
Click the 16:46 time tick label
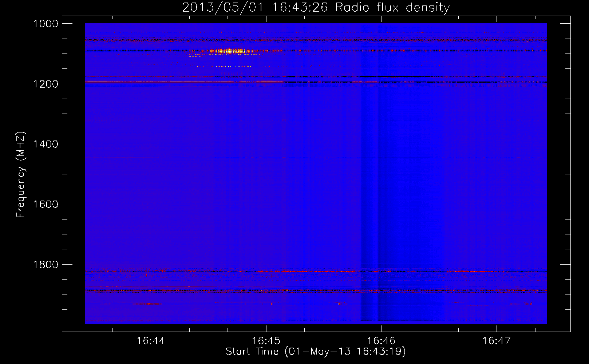click(x=381, y=341)
